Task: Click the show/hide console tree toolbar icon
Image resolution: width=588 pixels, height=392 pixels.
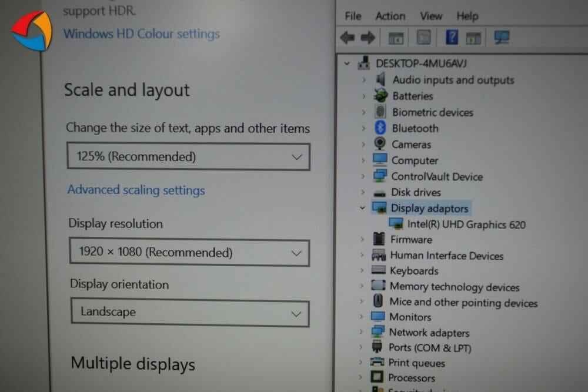Action: pos(396,38)
